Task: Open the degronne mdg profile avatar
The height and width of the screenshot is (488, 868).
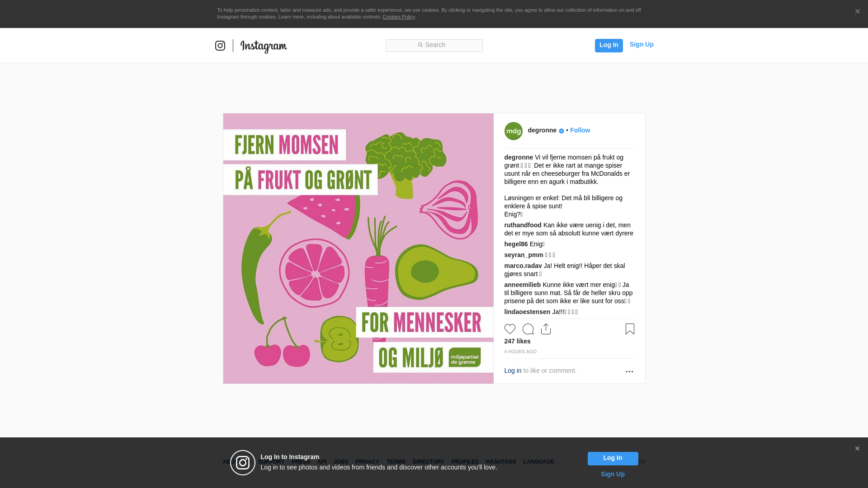Action: 514,131
